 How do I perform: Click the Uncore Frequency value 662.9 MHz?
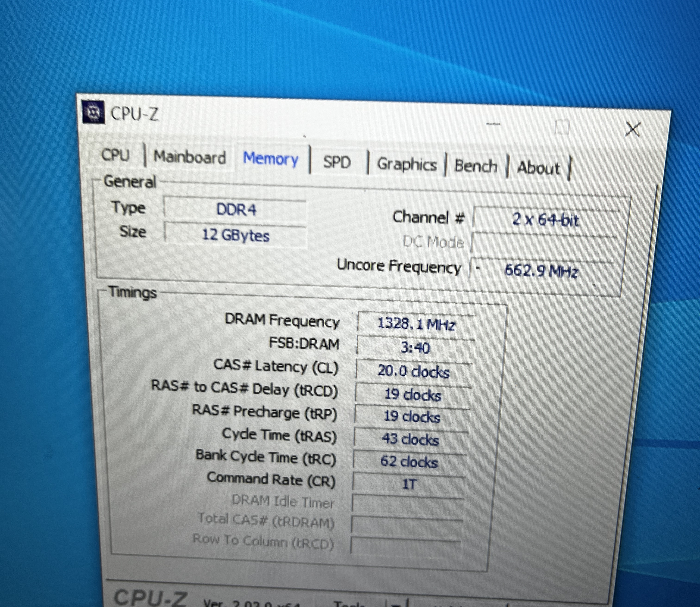(x=542, y=271)
